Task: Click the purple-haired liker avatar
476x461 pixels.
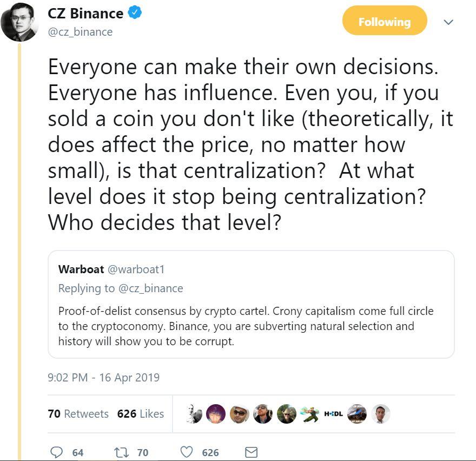Action: [x=216, y=414]
